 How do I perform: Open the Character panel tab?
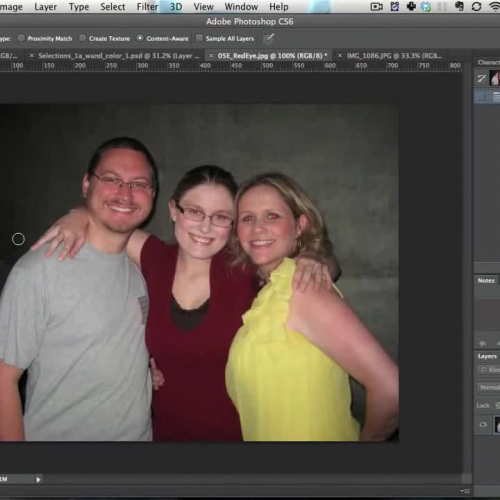pyautogui.click(x=488, y=62)
